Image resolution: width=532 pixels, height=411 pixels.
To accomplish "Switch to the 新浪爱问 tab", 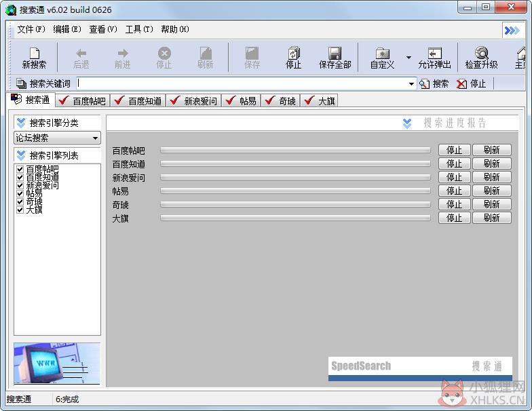I will [194, 101].
